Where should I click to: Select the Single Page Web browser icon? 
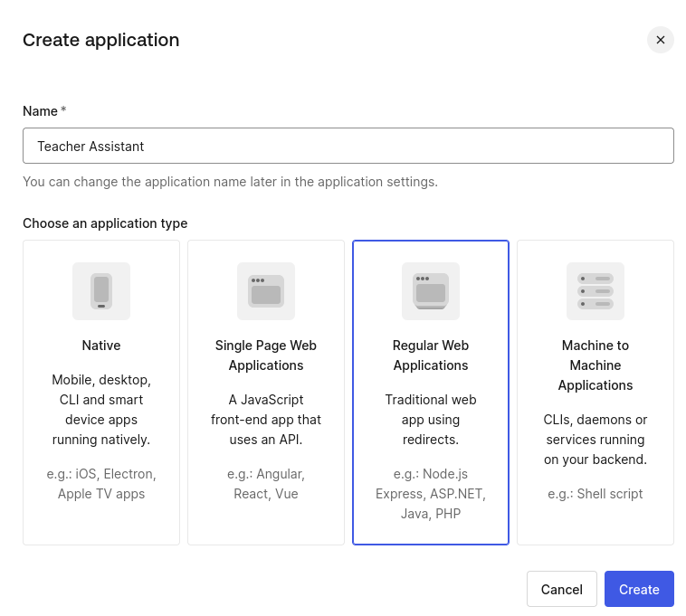tap(266, 291)
